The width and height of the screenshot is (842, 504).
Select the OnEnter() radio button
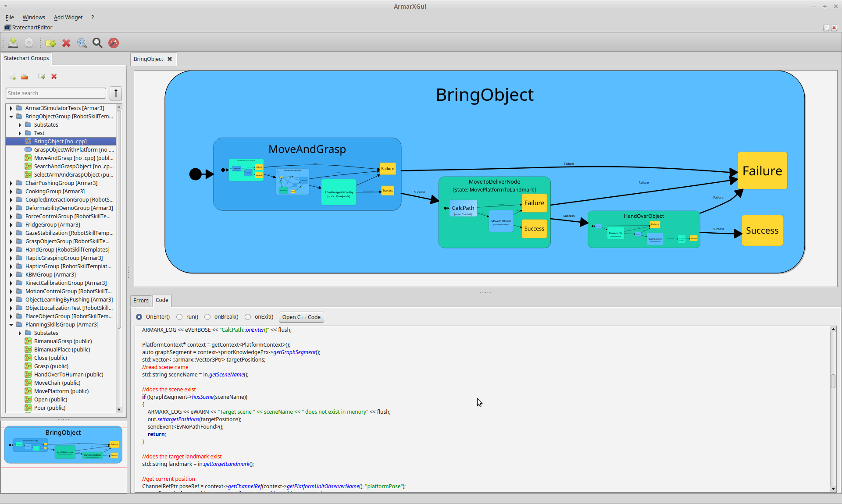139,317
